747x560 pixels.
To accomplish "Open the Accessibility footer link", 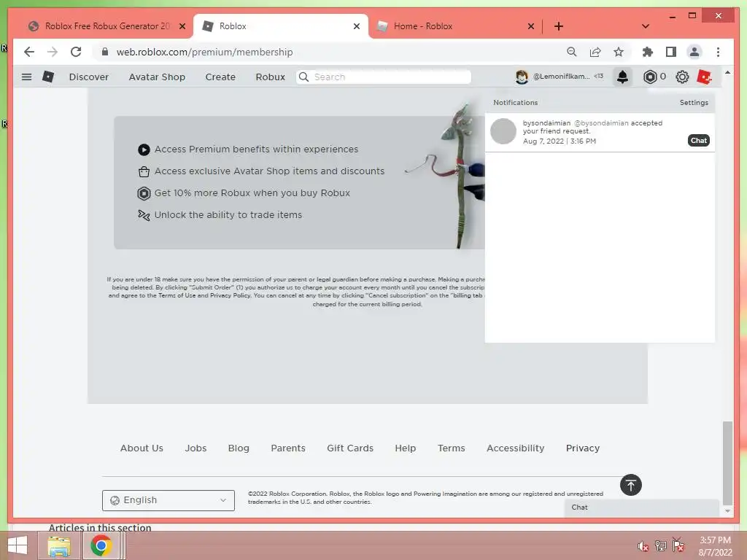I will [515, 448].
